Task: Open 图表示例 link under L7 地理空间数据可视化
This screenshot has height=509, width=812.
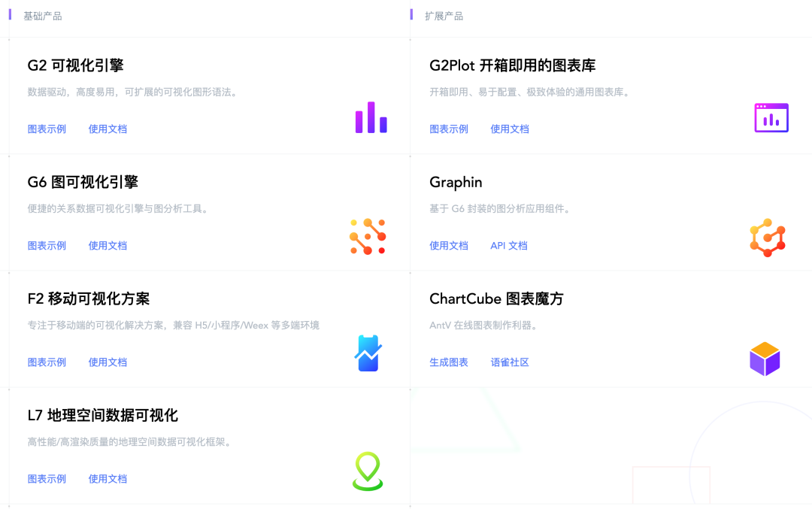Action: point(47,478)
